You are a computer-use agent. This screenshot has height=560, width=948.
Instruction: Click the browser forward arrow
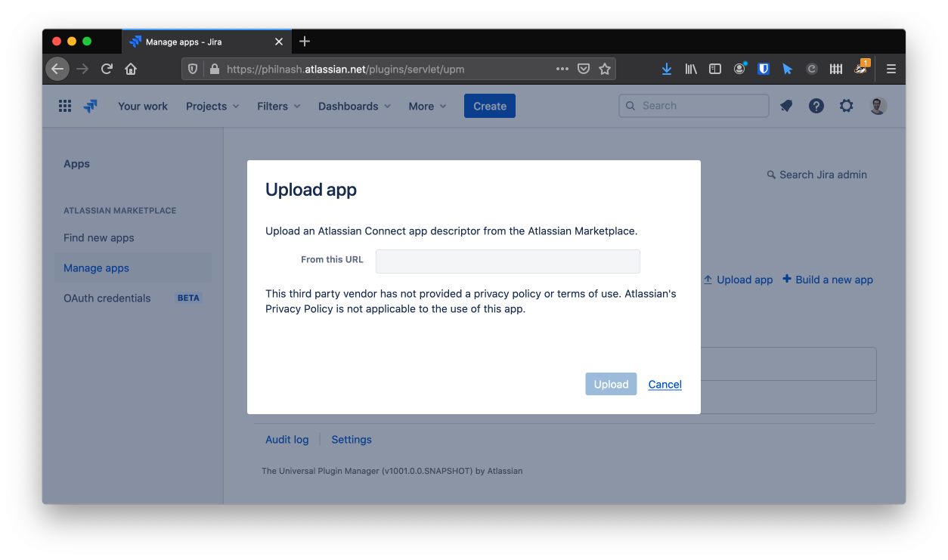pos(82,69)
